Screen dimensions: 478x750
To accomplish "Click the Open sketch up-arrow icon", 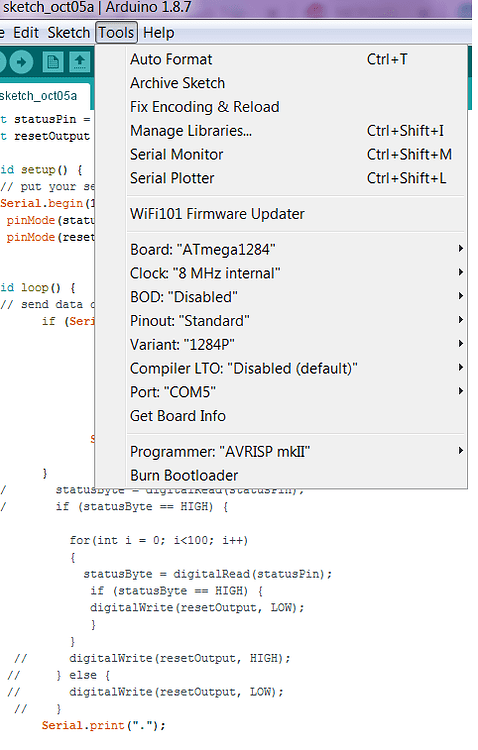I will (x=79, y=62).
